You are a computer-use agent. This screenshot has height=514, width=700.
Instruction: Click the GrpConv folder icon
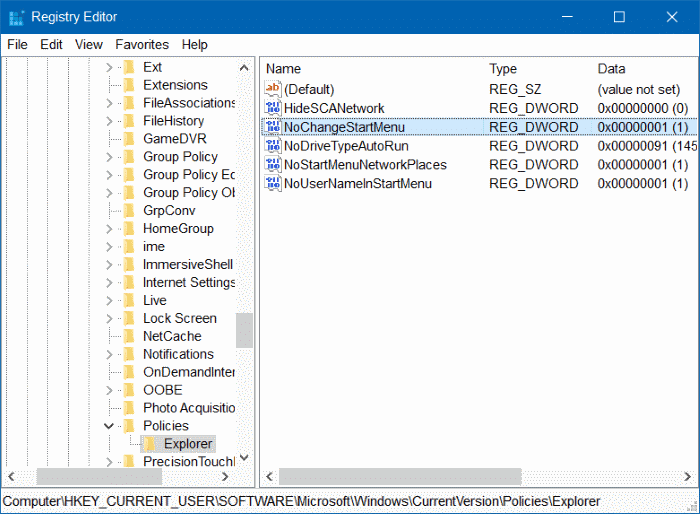[x=129, y=210]
